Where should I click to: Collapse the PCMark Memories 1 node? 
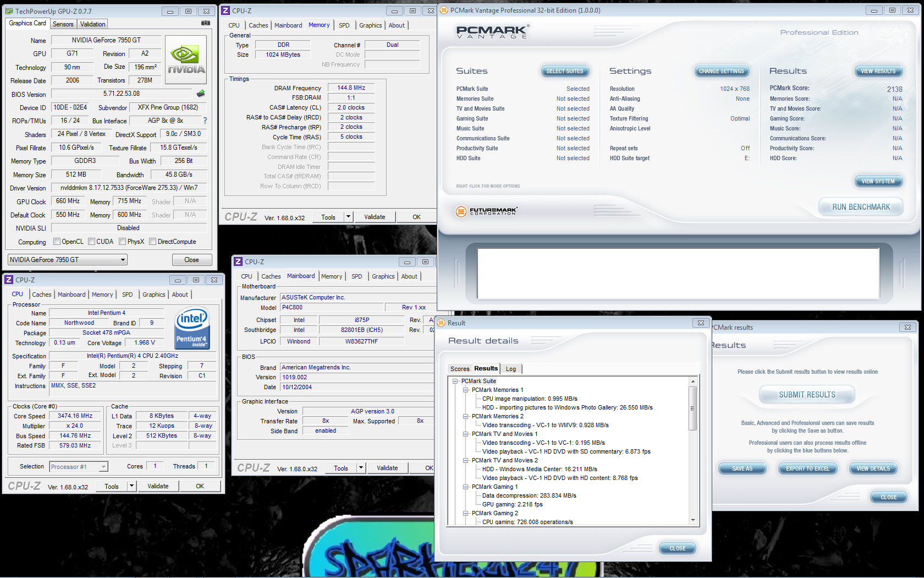coord(466,390)
